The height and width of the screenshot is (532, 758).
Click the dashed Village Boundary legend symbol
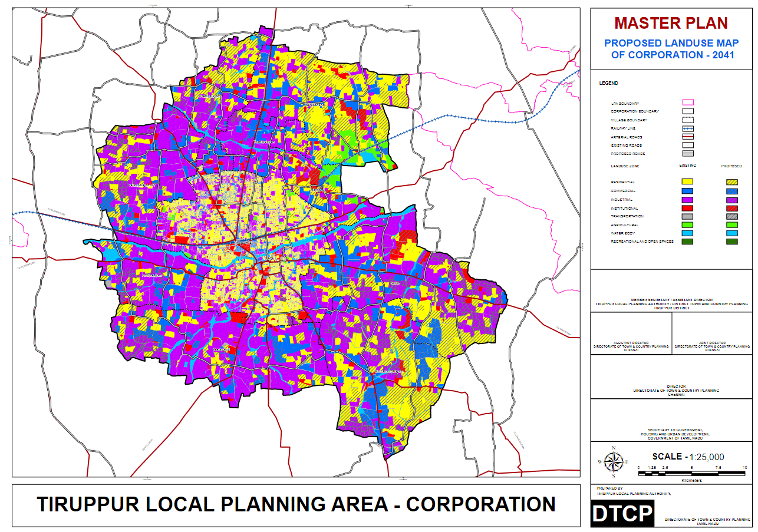(687, 120)
